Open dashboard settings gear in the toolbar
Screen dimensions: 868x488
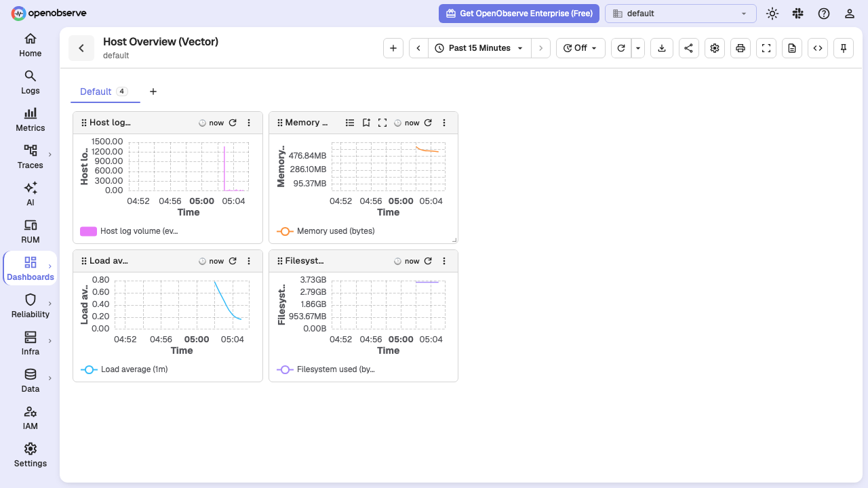pyautogui.click(x=715, y=48)
